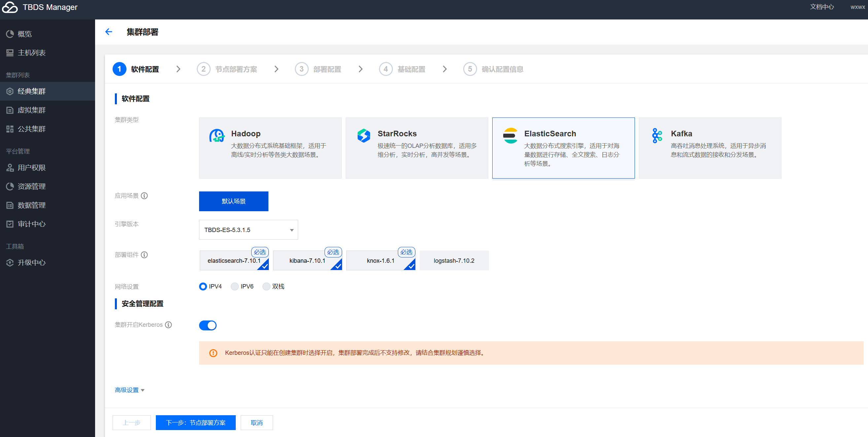Image resolution: width=868 pixels, height=437 pixels.
Task: Click the info icon next to 应用场景
Action: click(144, 196)
